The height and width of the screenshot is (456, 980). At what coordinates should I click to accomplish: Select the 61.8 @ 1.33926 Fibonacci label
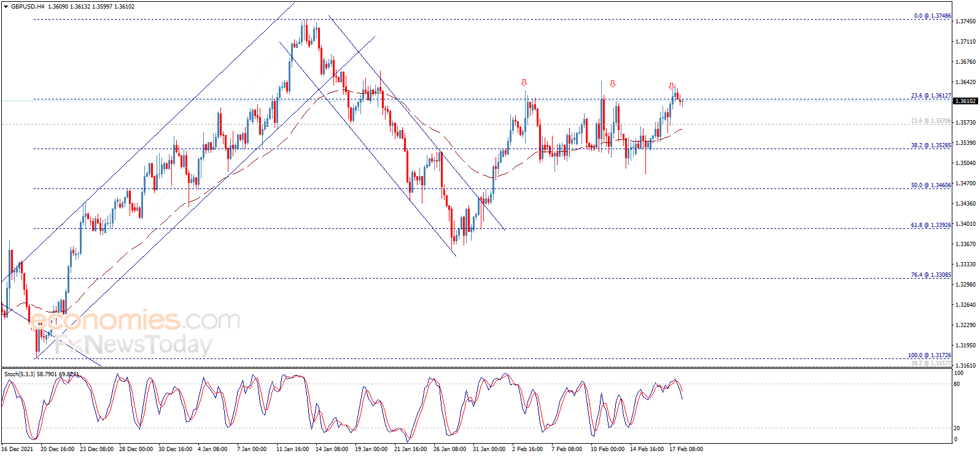click(930, 225)
